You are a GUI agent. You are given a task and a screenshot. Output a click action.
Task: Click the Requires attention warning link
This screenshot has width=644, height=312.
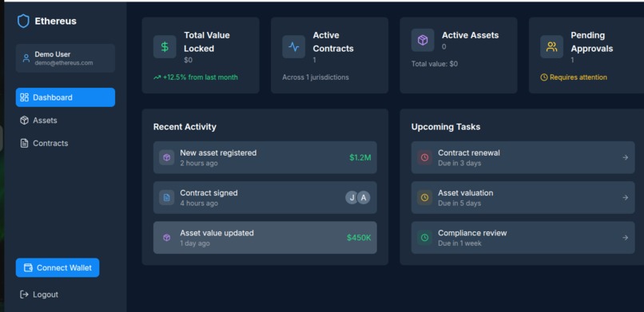574,77
